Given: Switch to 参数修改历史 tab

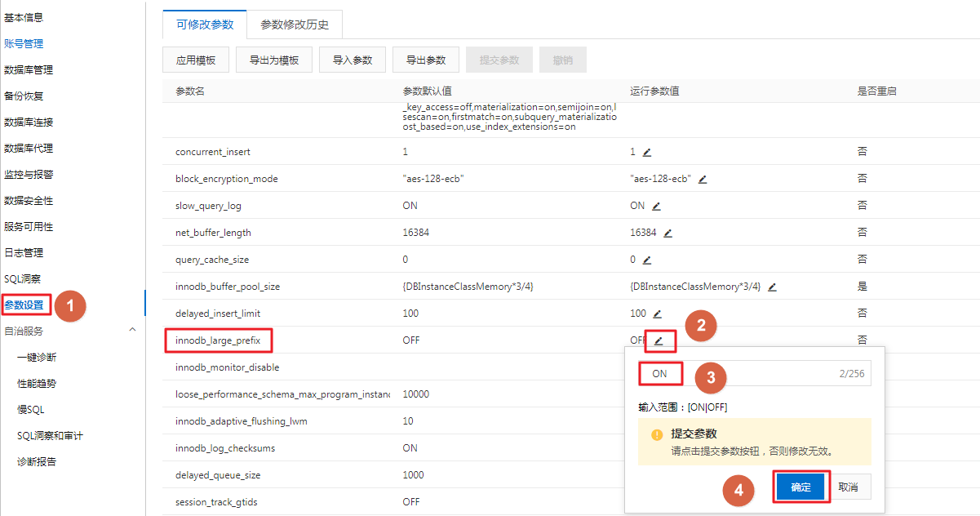Looking at the screenshot, I should (x=295, y=24).
